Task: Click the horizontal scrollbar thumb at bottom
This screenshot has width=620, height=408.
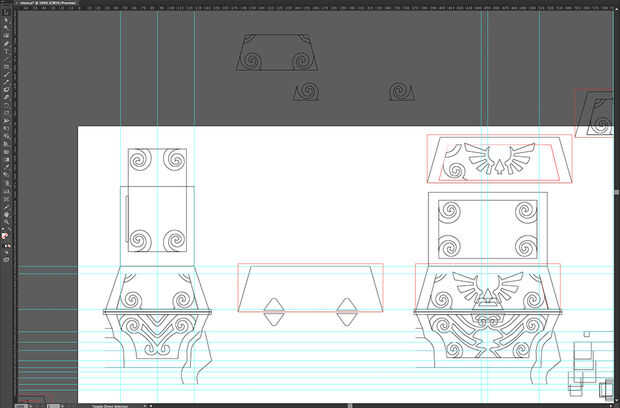Action: coord(350,406)
